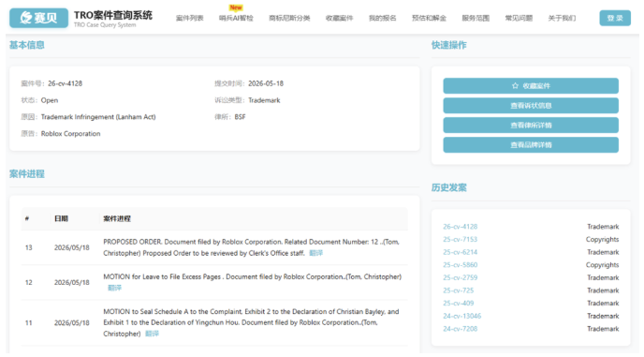Click the 查看品牌详情 button
This screenshot has width=644, height=357.
(x=531, y=145)
